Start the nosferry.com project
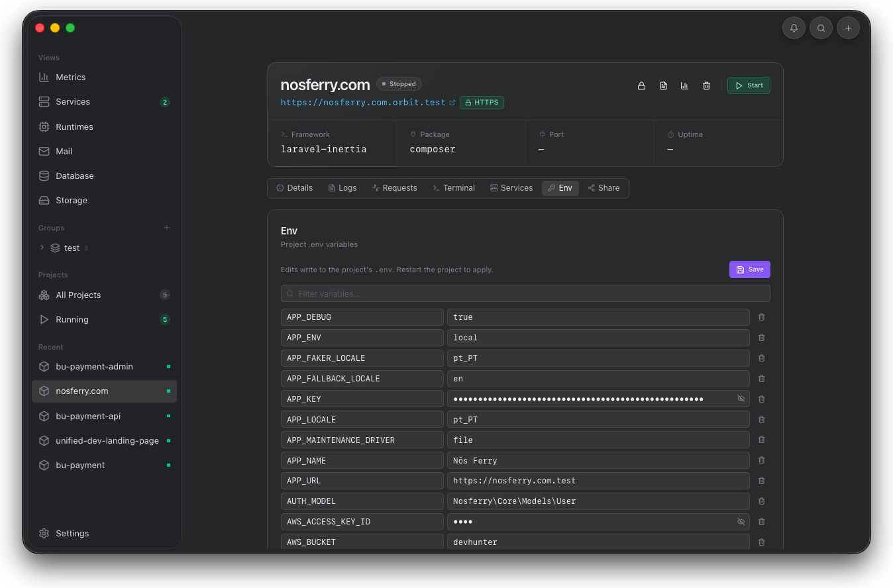Image resolution: width=893 pixels, height=588 pixels. pos(749,85)
